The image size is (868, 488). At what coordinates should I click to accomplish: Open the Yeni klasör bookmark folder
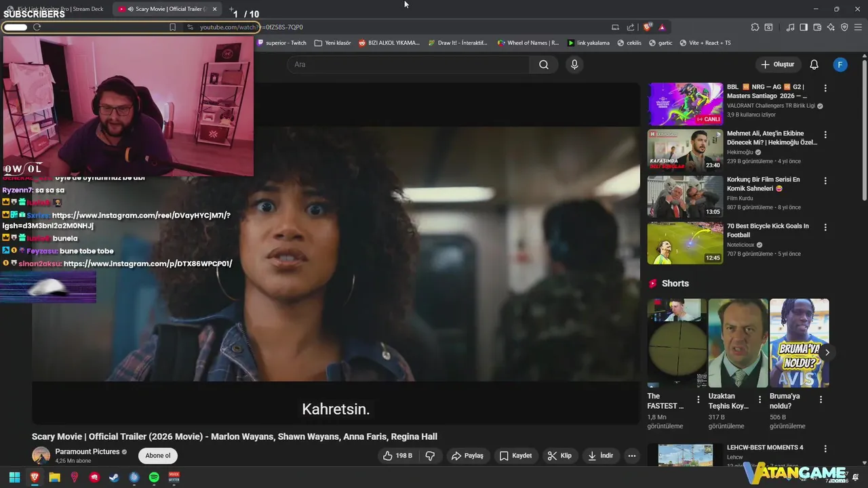click(332, 43)
